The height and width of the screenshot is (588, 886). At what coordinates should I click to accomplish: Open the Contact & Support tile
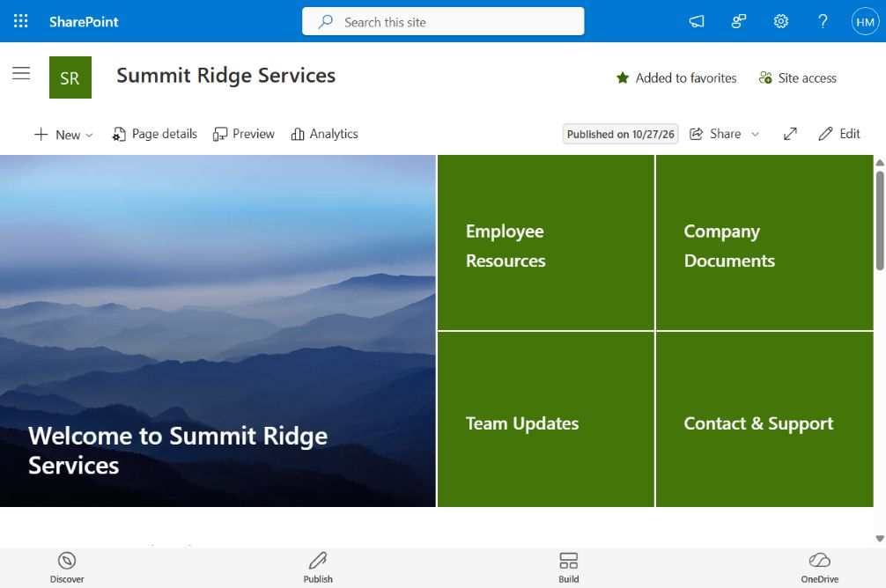point(764,419)
